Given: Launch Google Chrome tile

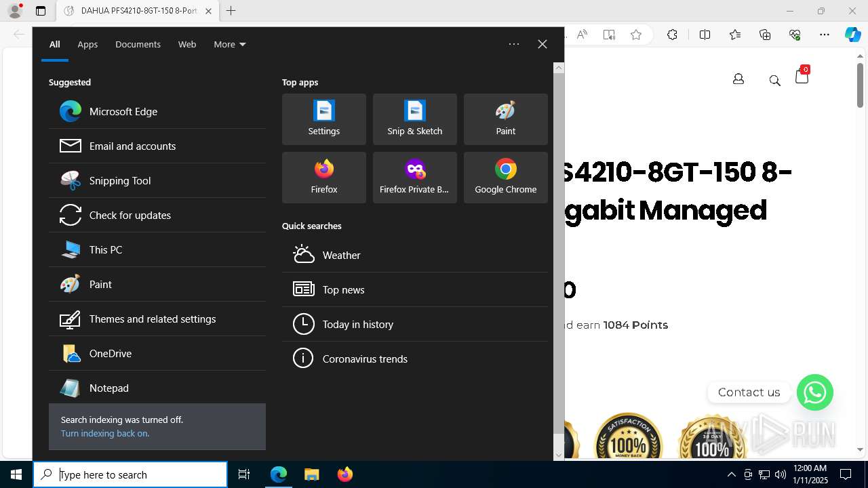Looking at the screenshot, I should click(506, 178).
